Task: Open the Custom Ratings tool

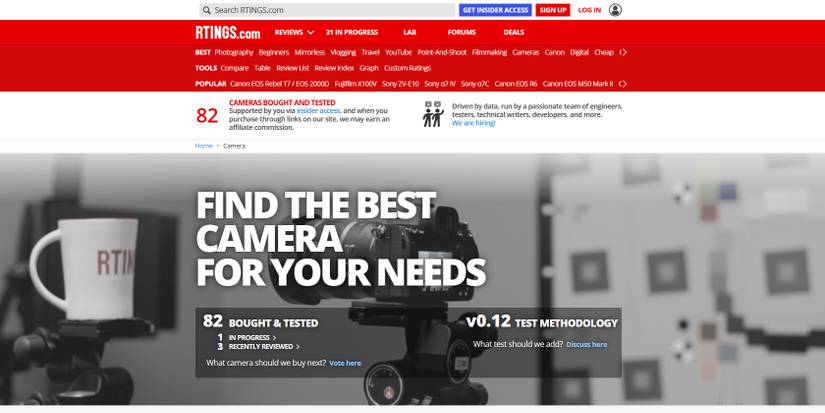Action: click(x=407, y=68)
